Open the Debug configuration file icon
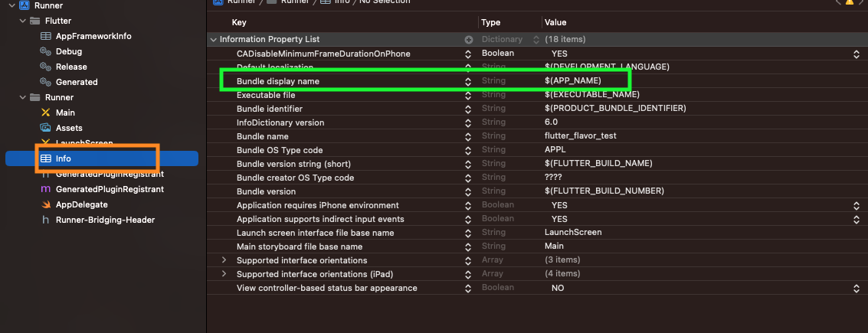 pyautogui.click(x=46, y=51)
